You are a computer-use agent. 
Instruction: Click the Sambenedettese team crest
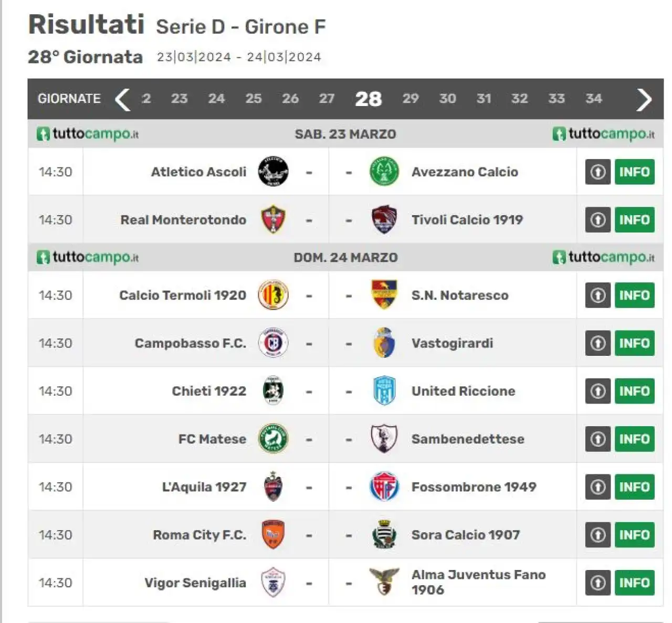(x=384, y=439)
